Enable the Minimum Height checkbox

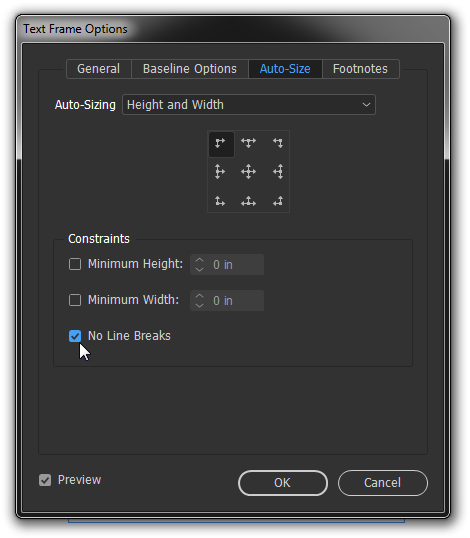pyautogui.click(x=75, y=264)
